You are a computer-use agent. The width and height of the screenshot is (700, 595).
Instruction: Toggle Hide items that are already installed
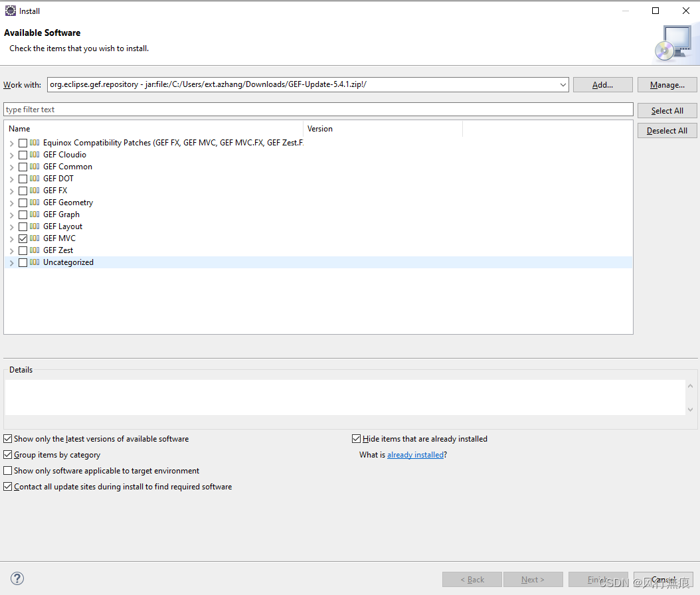click(x=356, y=439)
